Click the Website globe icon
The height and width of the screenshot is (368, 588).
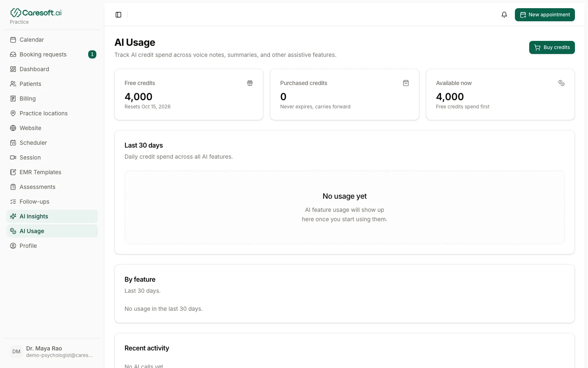13,128
